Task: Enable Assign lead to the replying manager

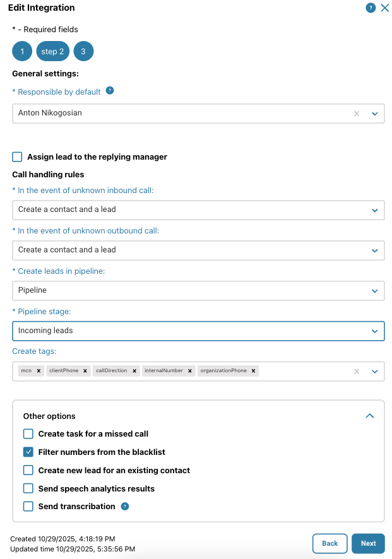Action: pos(16,156)
